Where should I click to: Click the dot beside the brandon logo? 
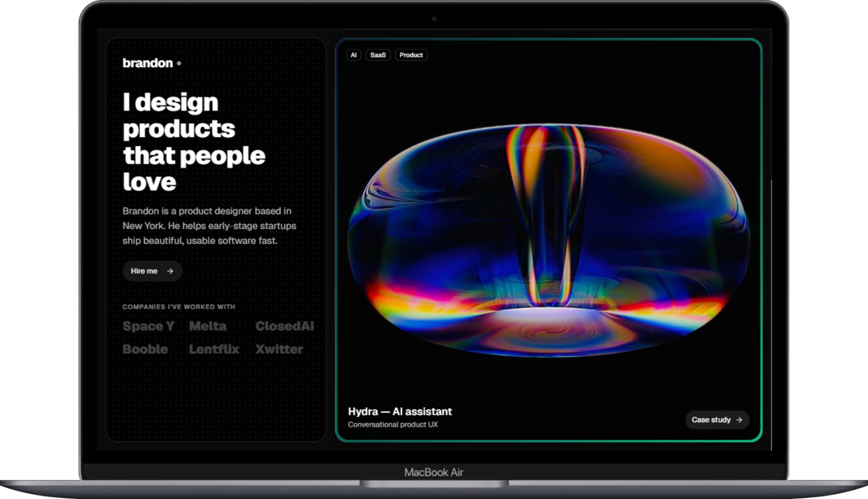point(179,63)
